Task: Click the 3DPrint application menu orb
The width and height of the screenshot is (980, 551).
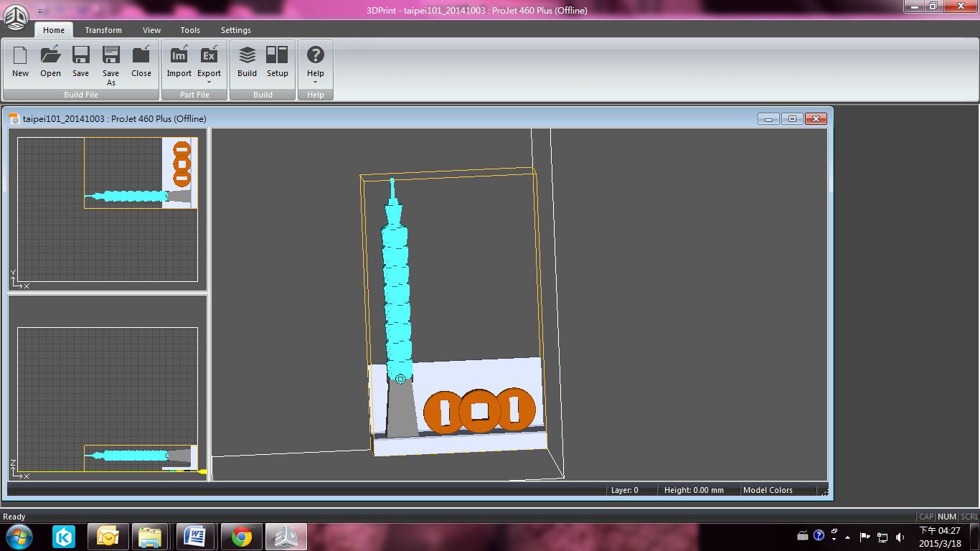Action: click(x=15, y=16)
